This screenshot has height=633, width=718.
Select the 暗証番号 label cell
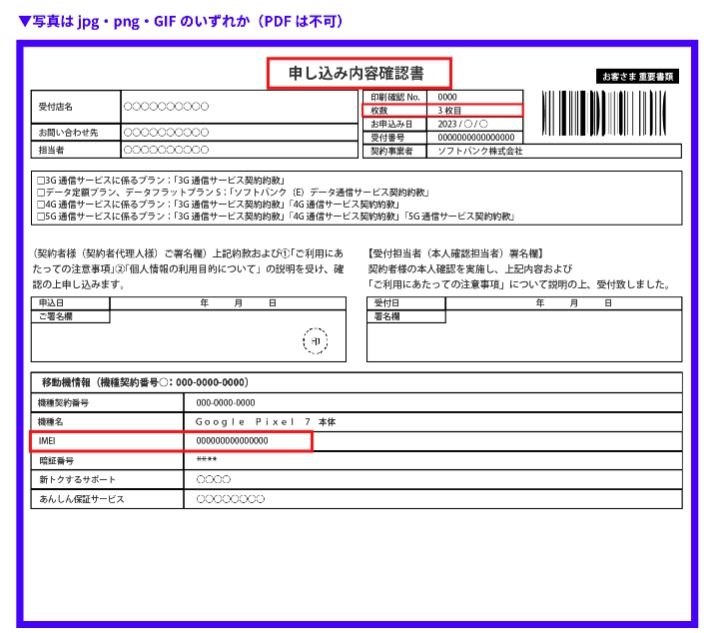point(107,461)
